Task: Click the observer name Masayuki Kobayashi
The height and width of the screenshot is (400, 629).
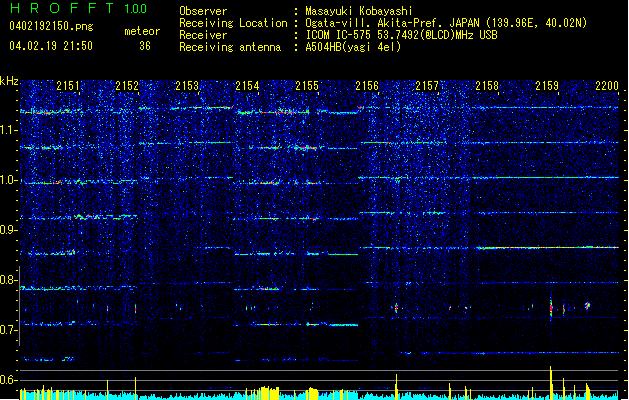Action: (359, 11)
